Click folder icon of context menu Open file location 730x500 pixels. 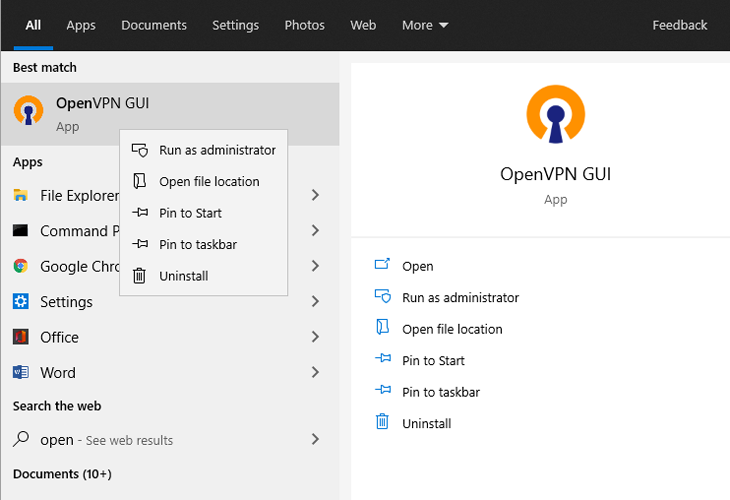pos(140,181)
